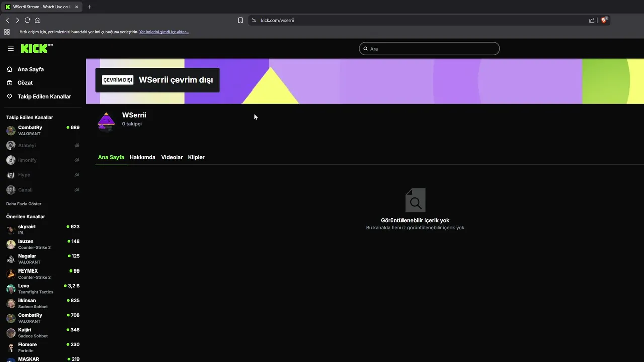Switch to the Videolar tab
This screenshot has width=644, height=362.
[x=172, y=157]
